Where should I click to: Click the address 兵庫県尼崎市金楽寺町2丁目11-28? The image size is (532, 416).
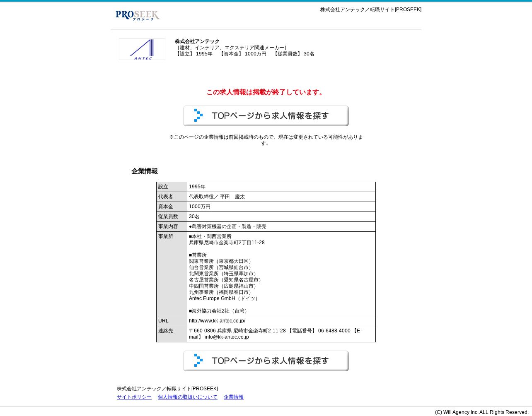tap(227, 243)
